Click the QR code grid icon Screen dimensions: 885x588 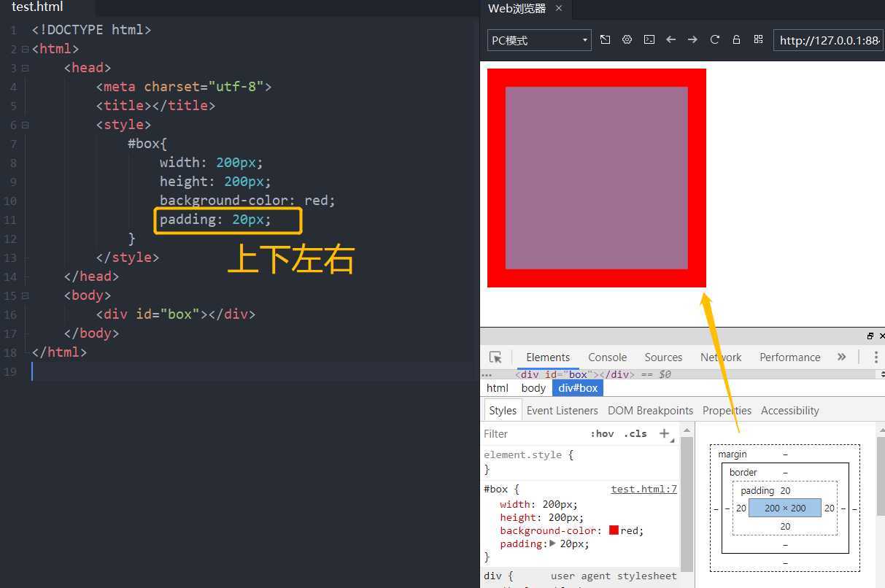[x=758, y=39]
